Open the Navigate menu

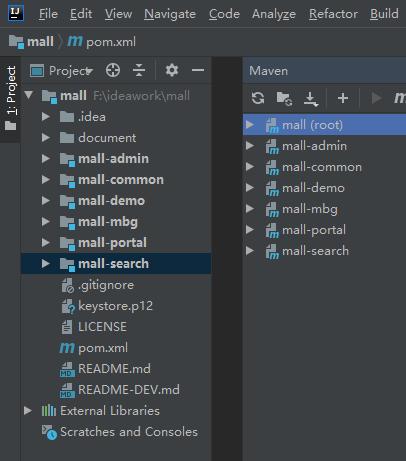click(170, 14)
